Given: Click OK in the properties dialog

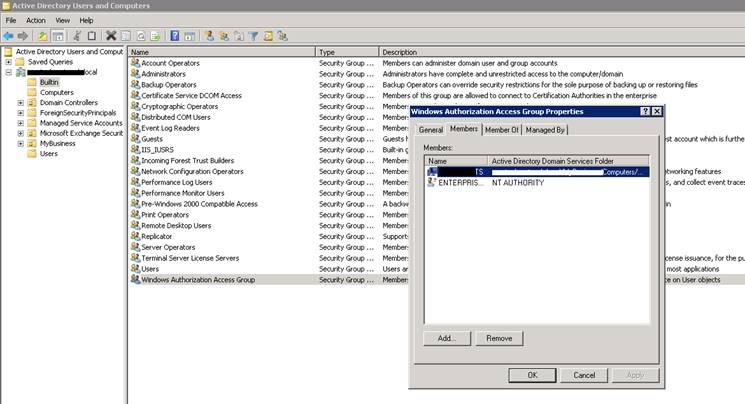Looking at the screenshot, I should [532, 375].
